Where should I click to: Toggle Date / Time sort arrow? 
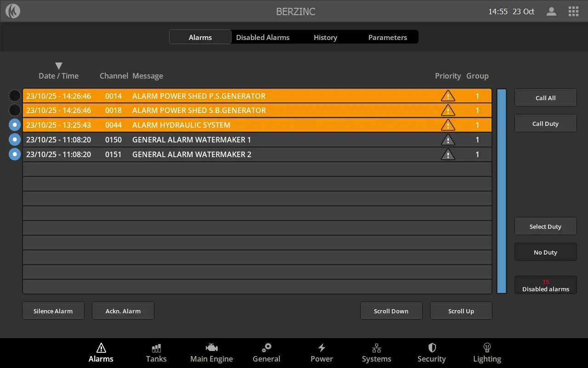pos(58,66)
